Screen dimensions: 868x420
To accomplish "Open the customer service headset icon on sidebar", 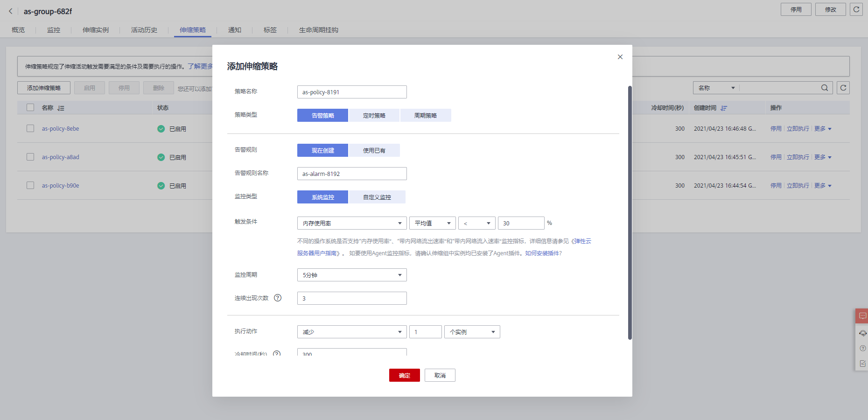I will click(862, 333).
